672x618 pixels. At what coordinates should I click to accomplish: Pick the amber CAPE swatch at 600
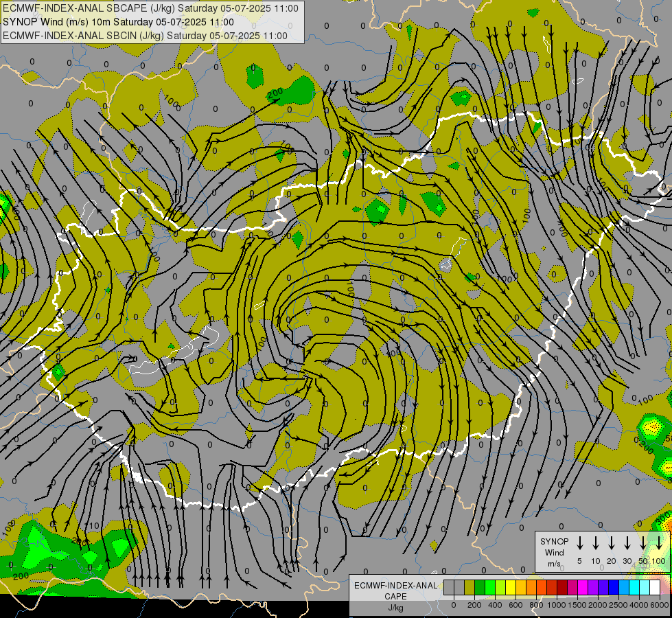pos(521,588)
